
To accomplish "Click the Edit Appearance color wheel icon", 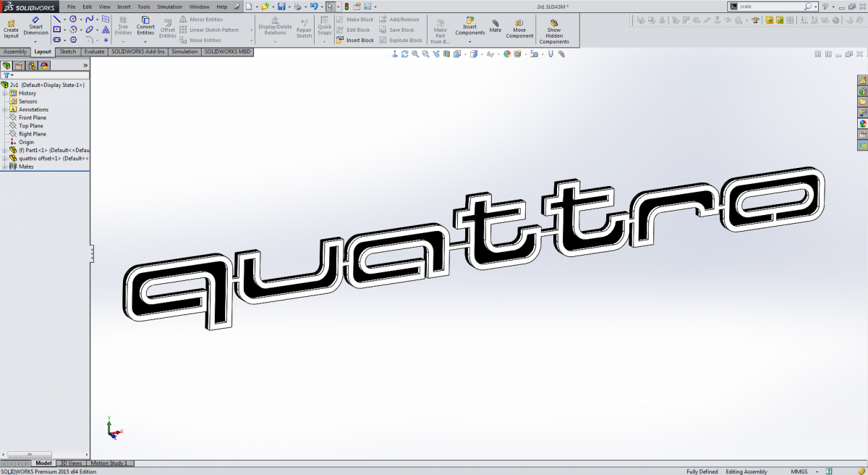I will pyautogui.click(x=507, y=54).
